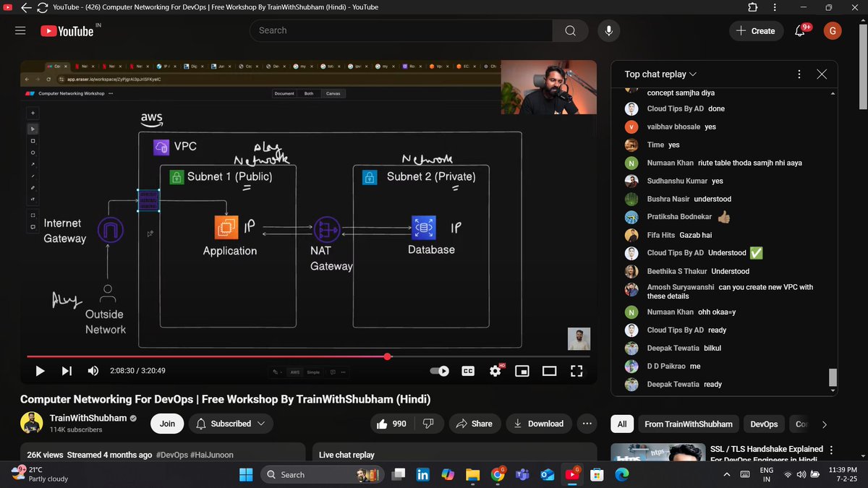Share the video

(x=475, y=424)
